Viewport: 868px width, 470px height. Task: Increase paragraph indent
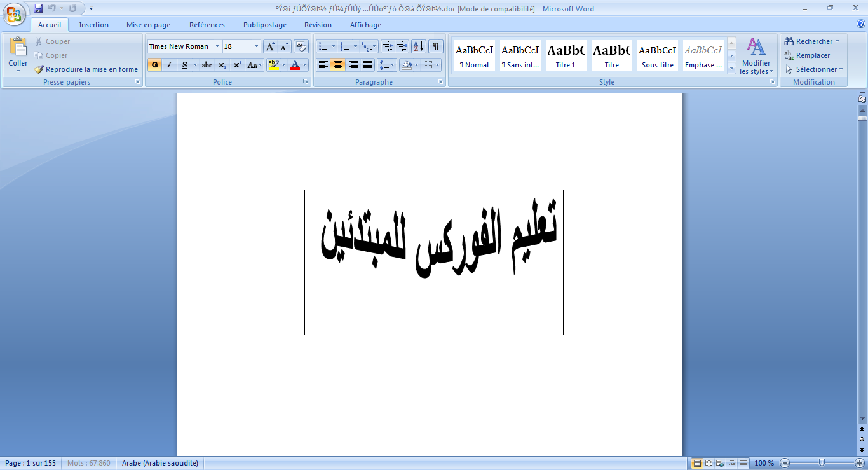[402, 46]
